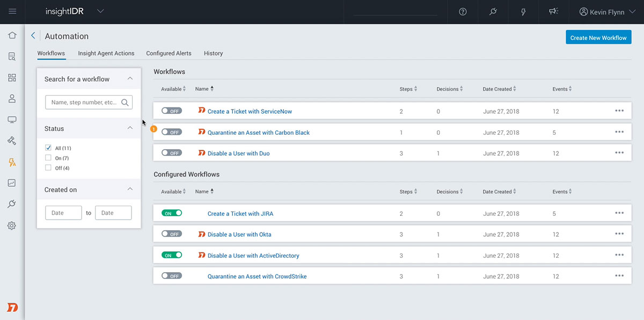Image resolution: width=644 pixels, height=320 pixels.
Task: Open more options for Quarantine an Asset with CrowdStrike
Action: (619, 276)
